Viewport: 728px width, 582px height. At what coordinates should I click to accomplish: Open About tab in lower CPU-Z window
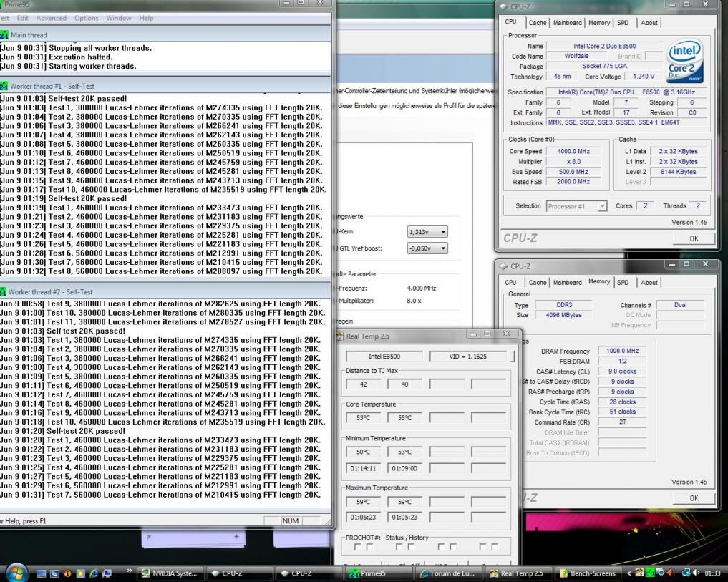click(x=649, y=282)
